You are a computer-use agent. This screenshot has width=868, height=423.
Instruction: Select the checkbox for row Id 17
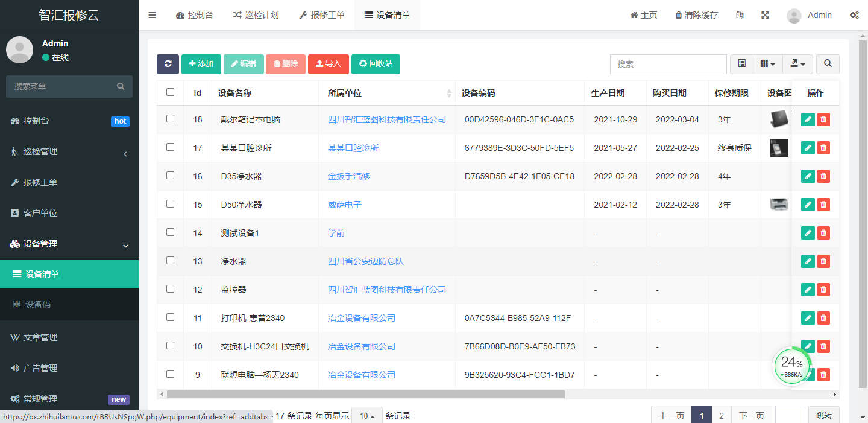[171, 148]
